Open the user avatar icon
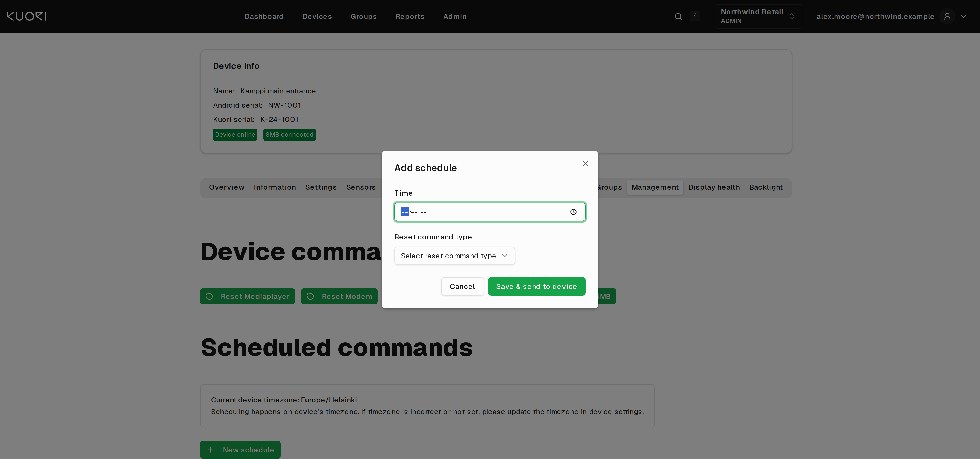The image size is (980, 459). (947, 16)
